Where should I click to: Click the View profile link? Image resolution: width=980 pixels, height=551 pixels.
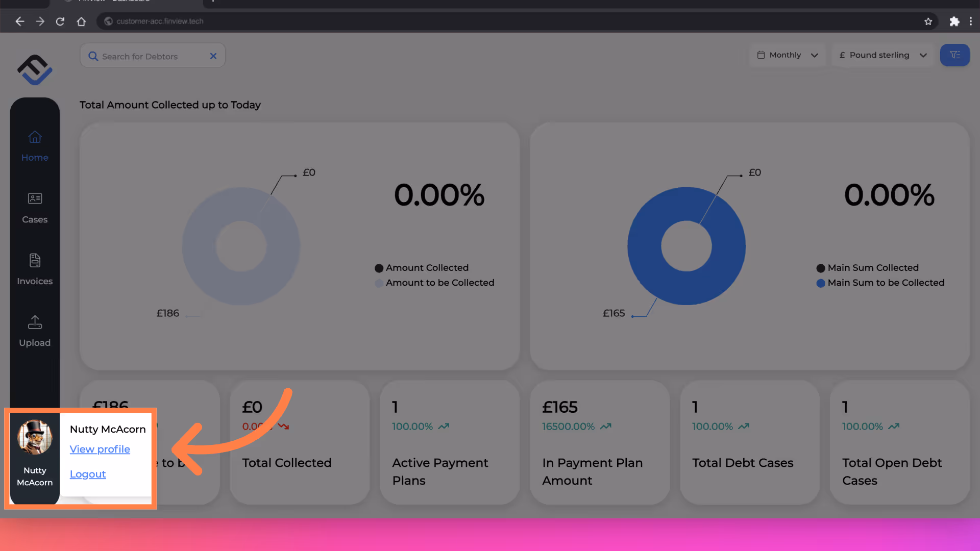(x=100, y=449)
